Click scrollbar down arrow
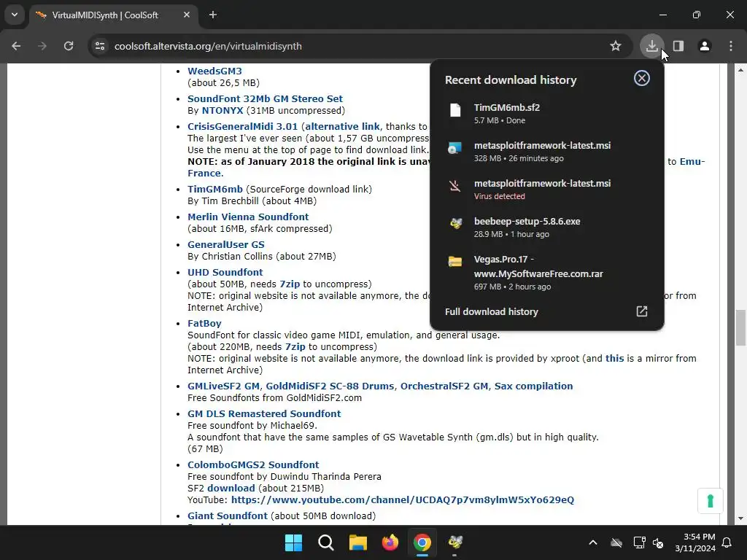Screen dimensions: 747x560 (740, 518)
